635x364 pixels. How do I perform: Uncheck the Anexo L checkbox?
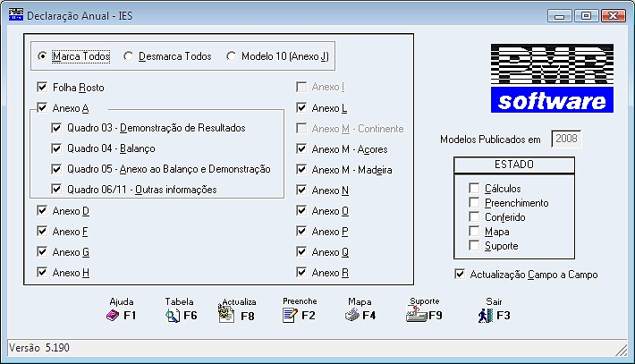coord(301,107)
